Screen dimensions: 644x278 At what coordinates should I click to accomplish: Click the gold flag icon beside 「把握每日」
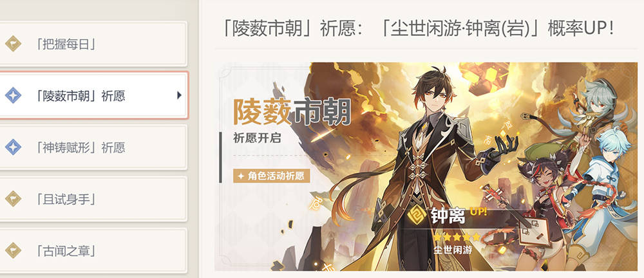click(x=13, y=44)
